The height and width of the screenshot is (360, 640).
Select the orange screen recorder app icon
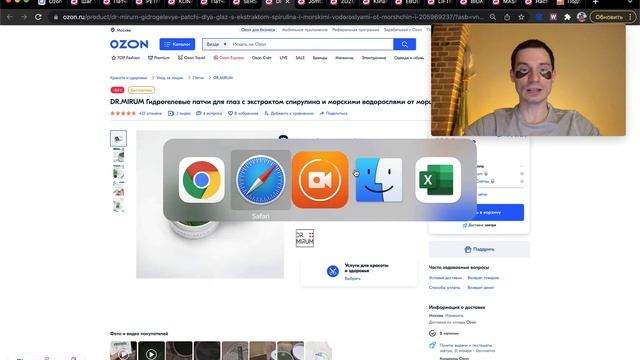320,180
